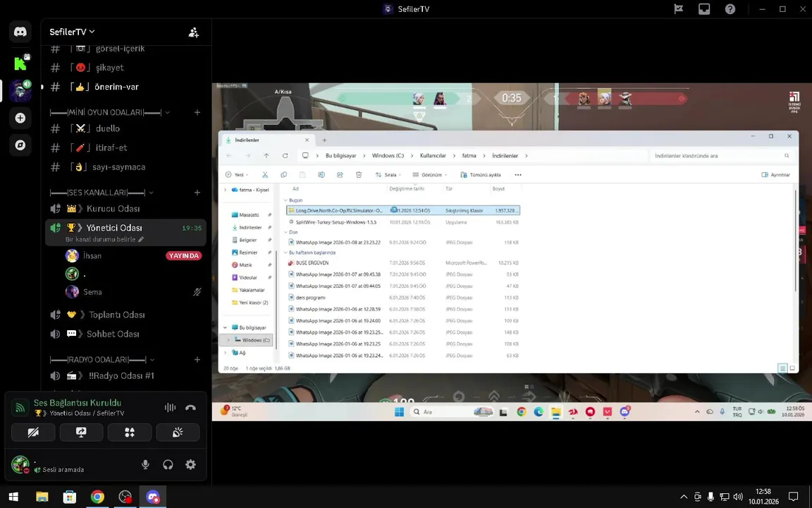Image resolution: width=812 pixels, height=508 pixels.
Task: Open Discord help question mark
Action: click(730, 8)
